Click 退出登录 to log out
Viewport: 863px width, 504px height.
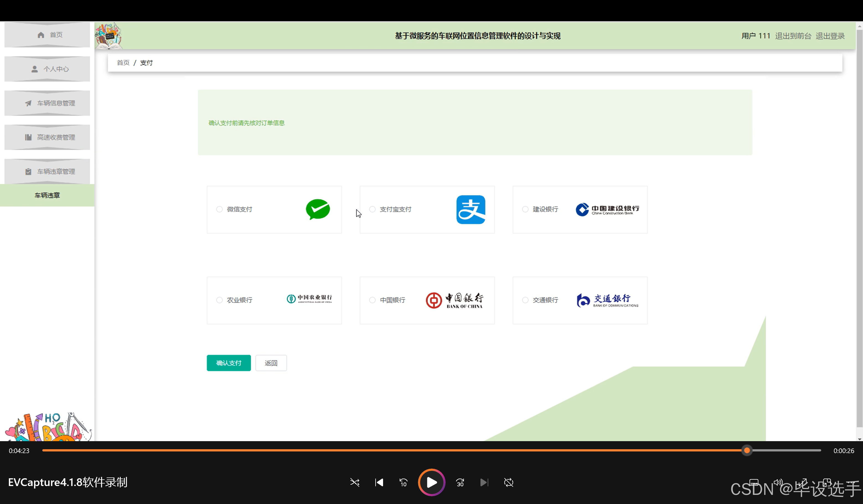tap(830, 36)
